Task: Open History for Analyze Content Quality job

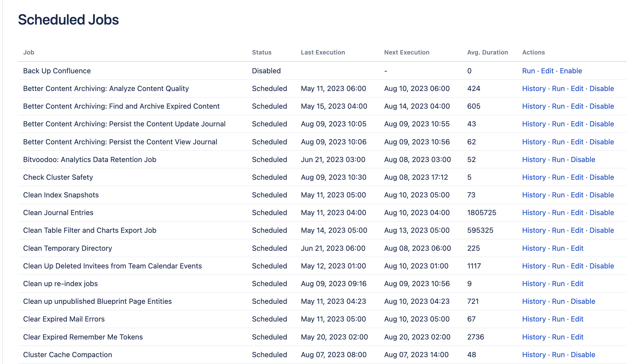Action: coord(534,88)
